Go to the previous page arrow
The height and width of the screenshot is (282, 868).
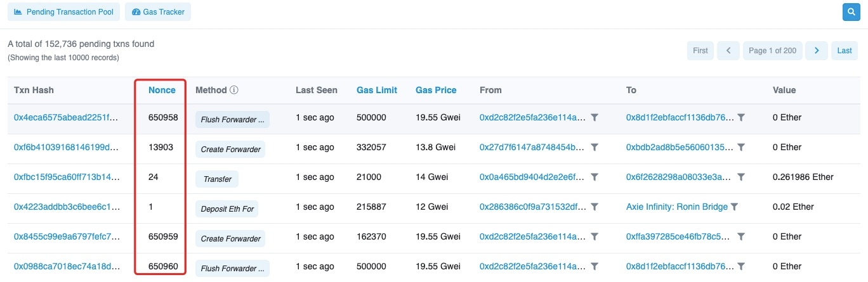(728, 51)
